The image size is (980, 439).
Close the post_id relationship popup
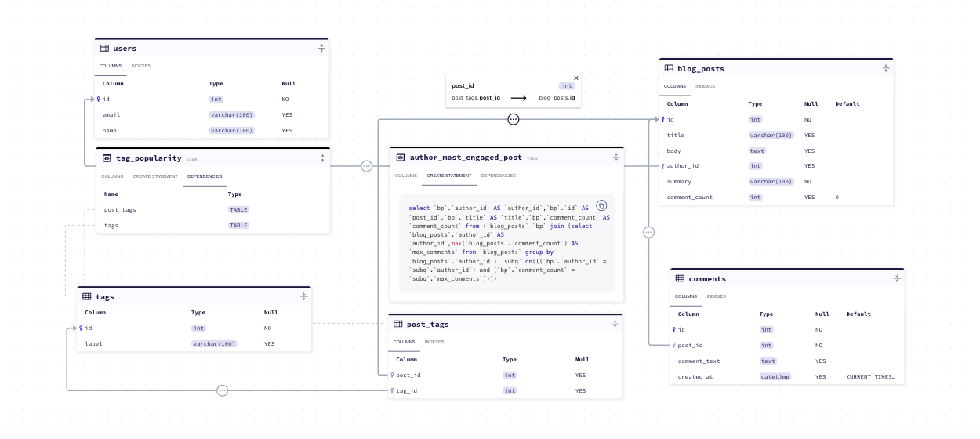pos(576,78)
